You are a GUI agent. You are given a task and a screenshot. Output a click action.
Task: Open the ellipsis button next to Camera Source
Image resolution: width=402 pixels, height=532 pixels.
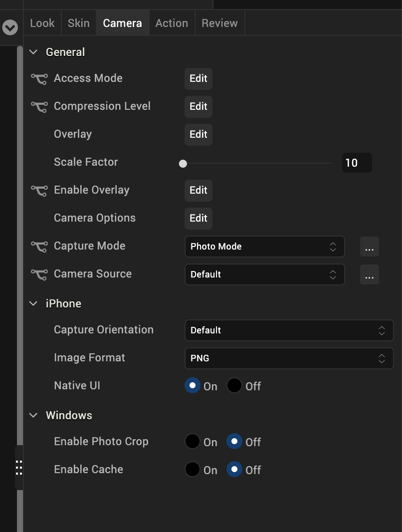[x=369, y=275]
